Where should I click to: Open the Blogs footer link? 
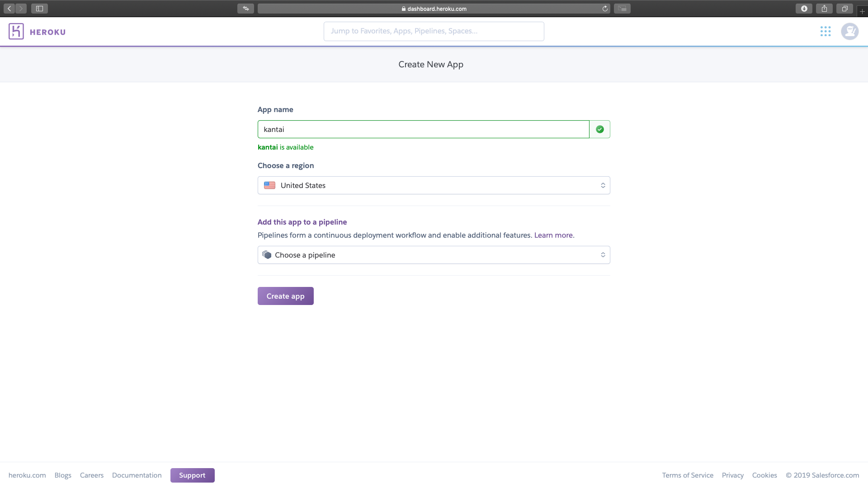tap(63, 475)
